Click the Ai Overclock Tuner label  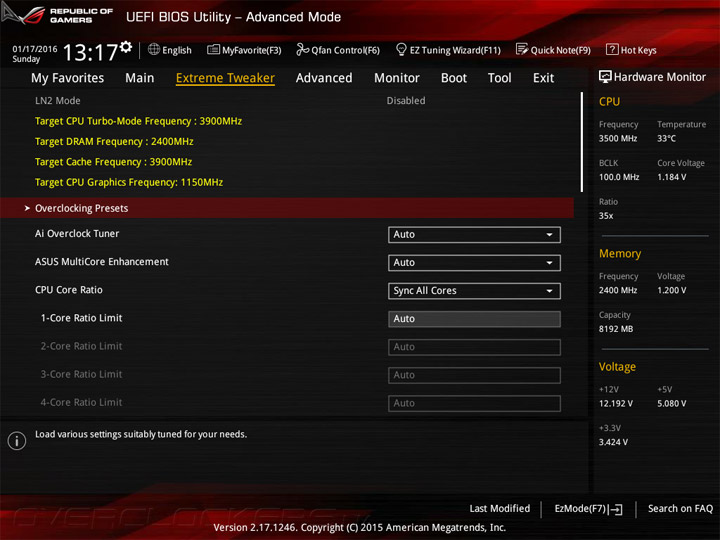[x=77, y=234]
